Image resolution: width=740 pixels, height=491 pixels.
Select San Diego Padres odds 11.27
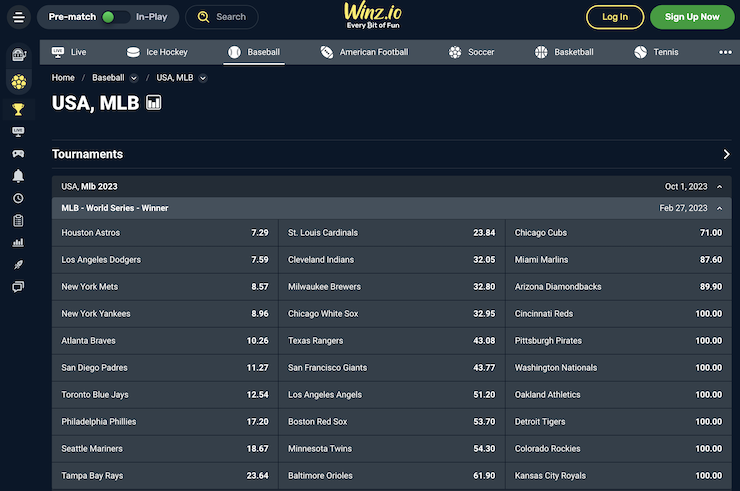pos(165,367)
